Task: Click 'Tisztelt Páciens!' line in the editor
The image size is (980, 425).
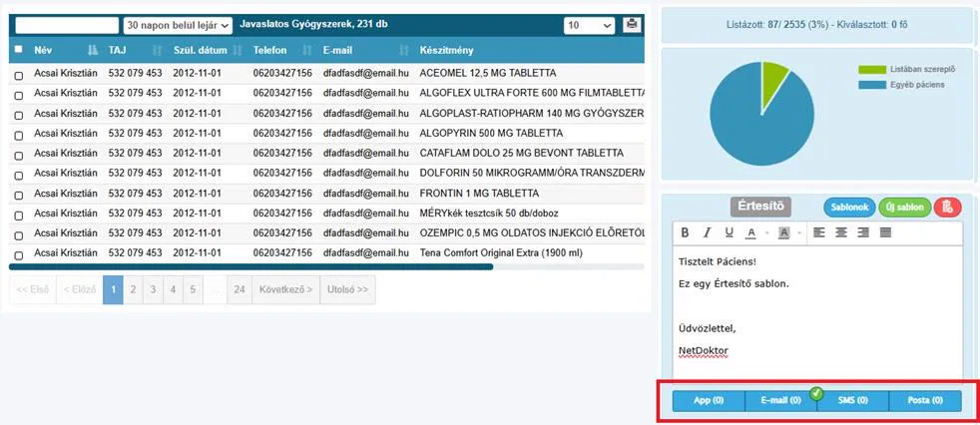Action: pos(718,261)
